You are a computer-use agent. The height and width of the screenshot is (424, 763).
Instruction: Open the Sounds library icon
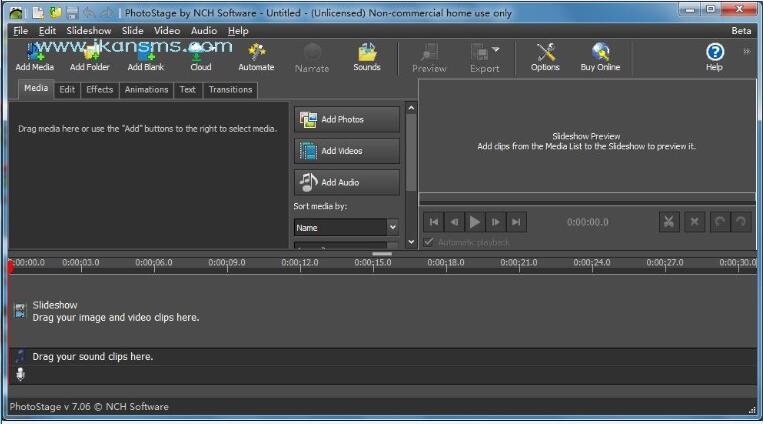click(x=367, y=57)
